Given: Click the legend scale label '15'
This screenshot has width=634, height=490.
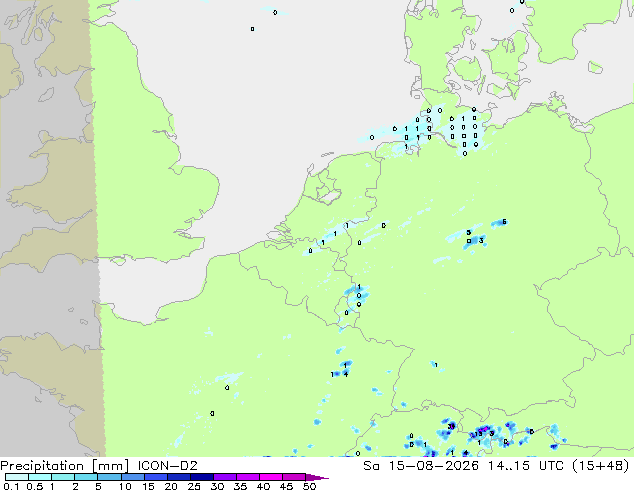Looking at the screenshot, I should pos(148,486).
